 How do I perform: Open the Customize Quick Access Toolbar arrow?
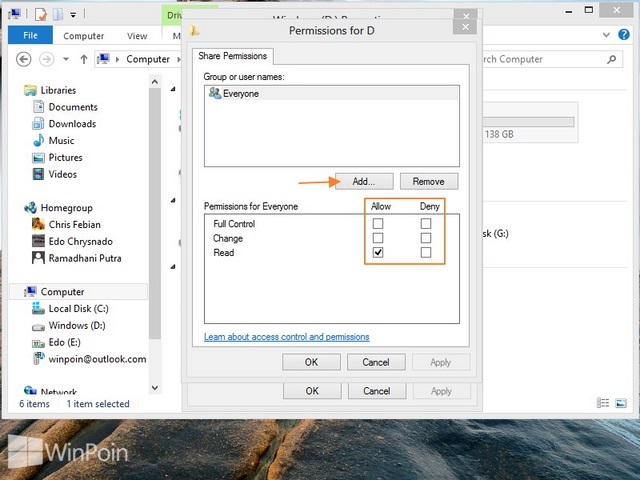(x=73, y=15)
